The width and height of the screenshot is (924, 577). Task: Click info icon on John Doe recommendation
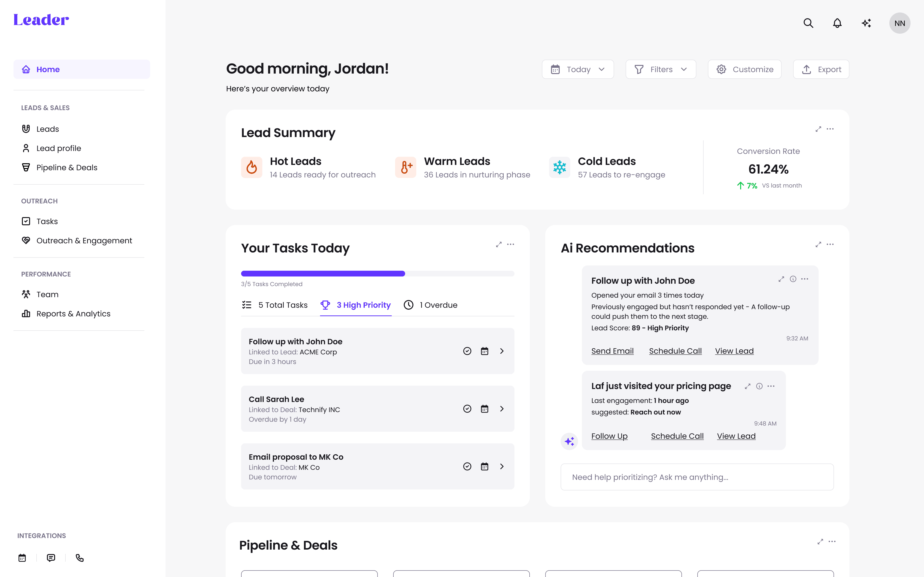coord(793,279)
